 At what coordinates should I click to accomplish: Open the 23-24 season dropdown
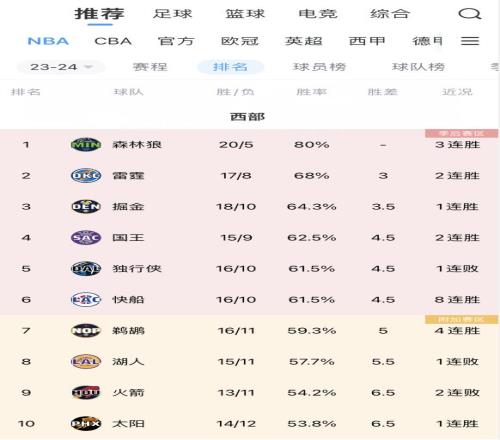pos(61,67)
